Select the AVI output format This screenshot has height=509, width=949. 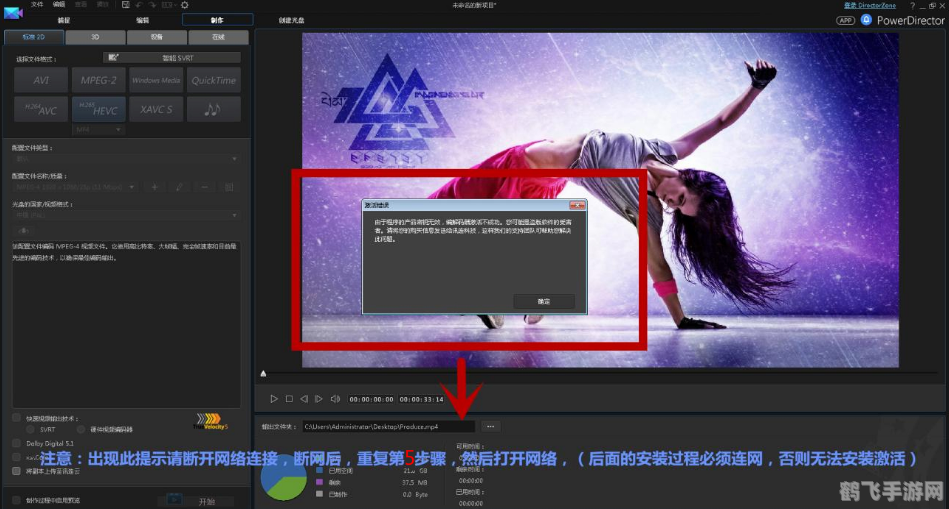tap(41, 80)
